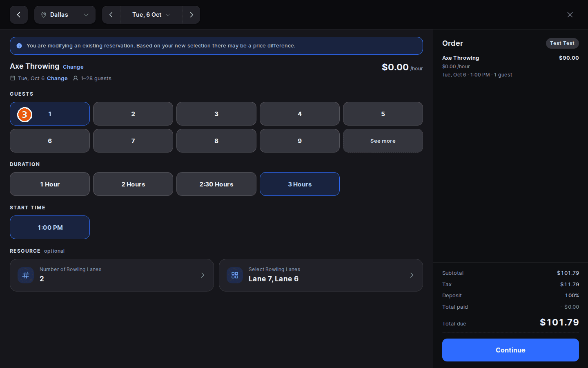This screenshot has width=588, height=368.
Task: Click the guests person icon by 1–28 guests
Action: coord(76,78)
